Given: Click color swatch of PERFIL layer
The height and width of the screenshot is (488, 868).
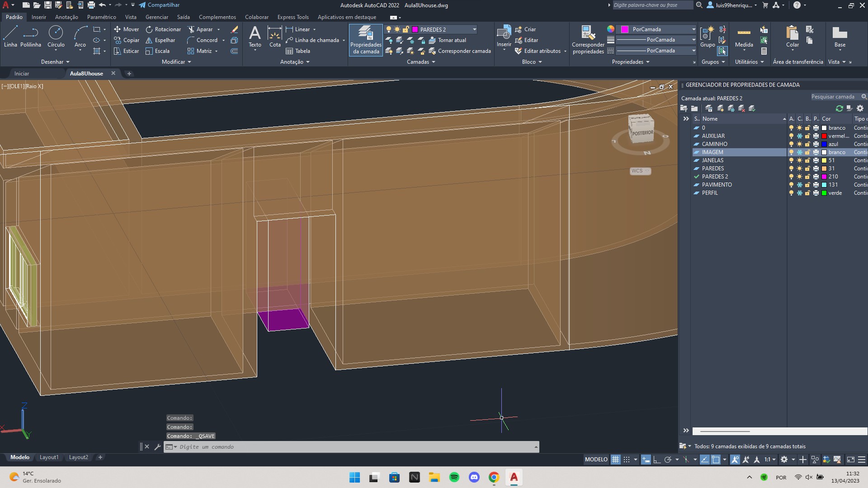Looking at the screenshot, I should coord(824,193).
